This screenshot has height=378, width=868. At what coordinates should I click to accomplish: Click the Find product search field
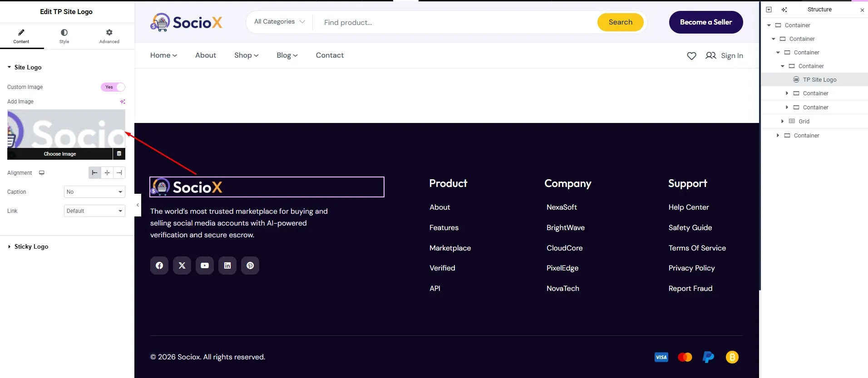[x=454, y=22]
